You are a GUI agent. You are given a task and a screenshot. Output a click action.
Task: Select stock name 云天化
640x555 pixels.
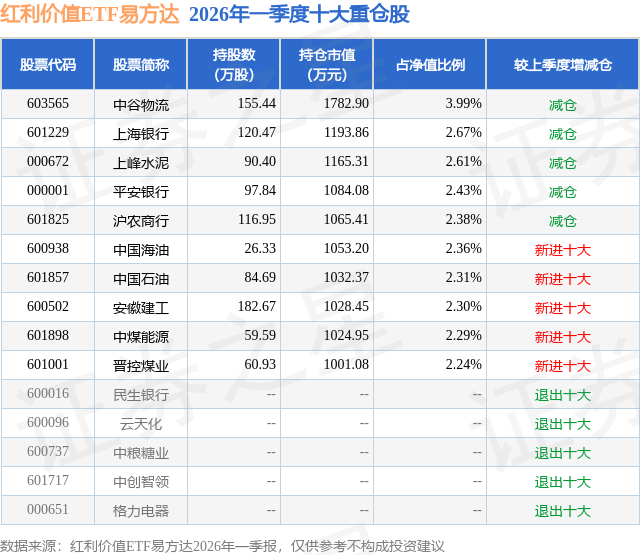tap(141, 424)
